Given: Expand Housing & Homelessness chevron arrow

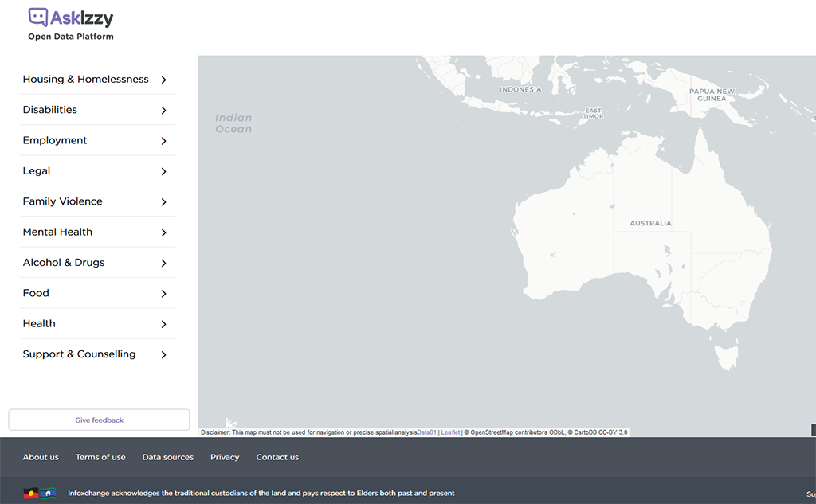Looking at the screenshot, I should coord(163,80).
